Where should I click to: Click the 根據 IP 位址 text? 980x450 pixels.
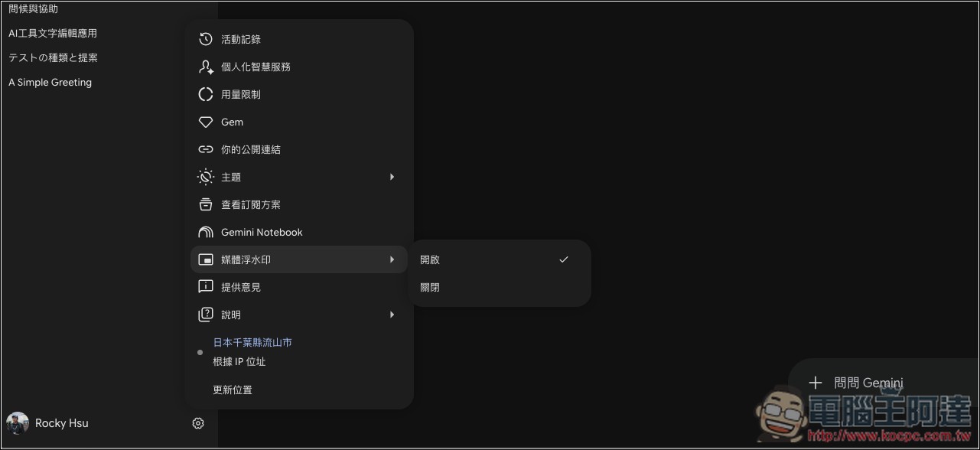[239, 361]
